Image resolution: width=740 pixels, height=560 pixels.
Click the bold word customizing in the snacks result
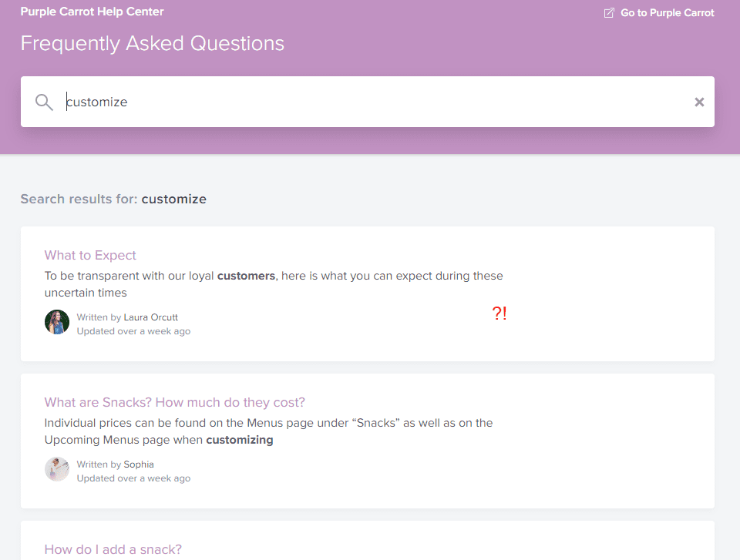coord(240,440)
